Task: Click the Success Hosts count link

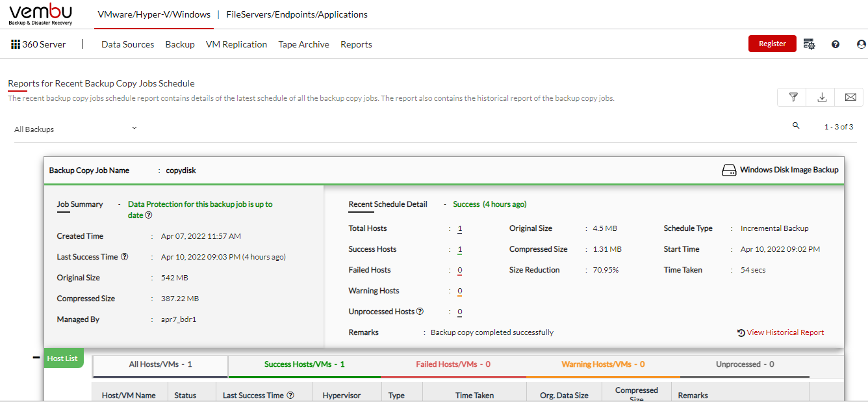Action: (x=459, y=249)
